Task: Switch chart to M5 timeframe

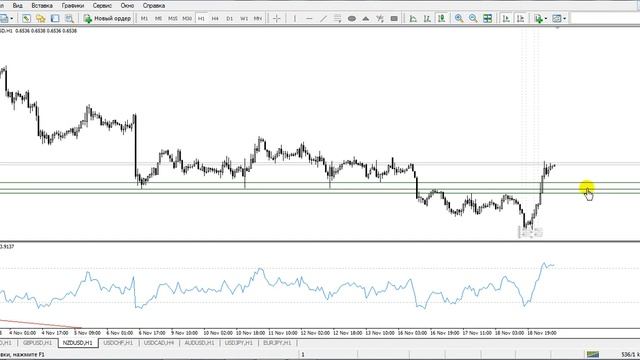Action: [x=158, y=18]
